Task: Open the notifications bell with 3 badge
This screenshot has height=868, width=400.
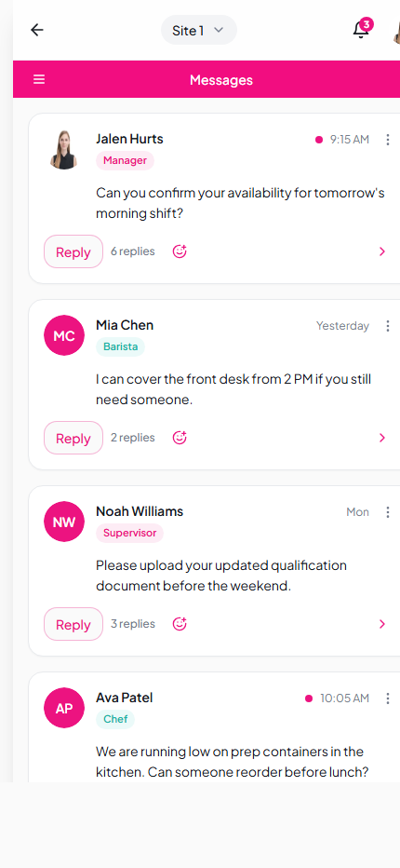Action: pos(361,29)
